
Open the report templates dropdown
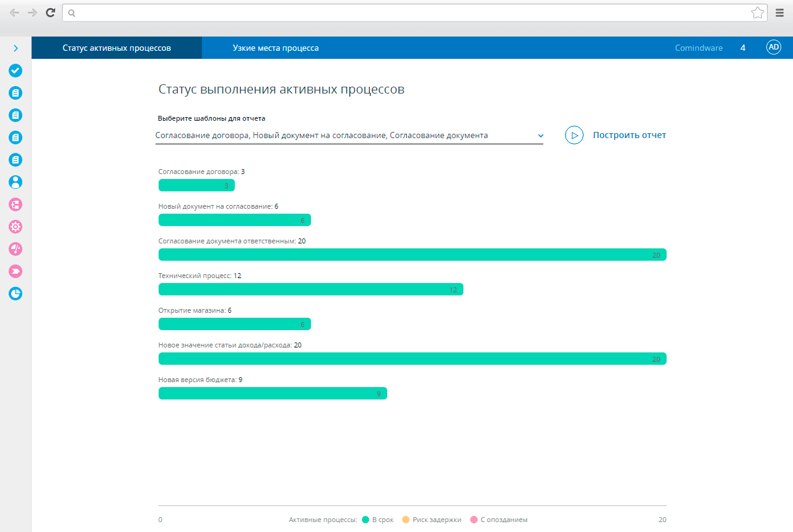pyautogui.click(x=349, y=136)
